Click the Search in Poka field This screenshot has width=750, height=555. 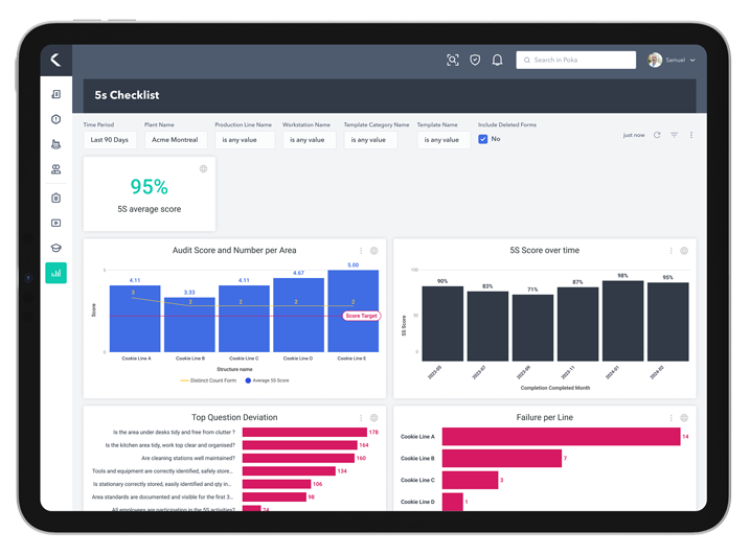pos(576,60)
